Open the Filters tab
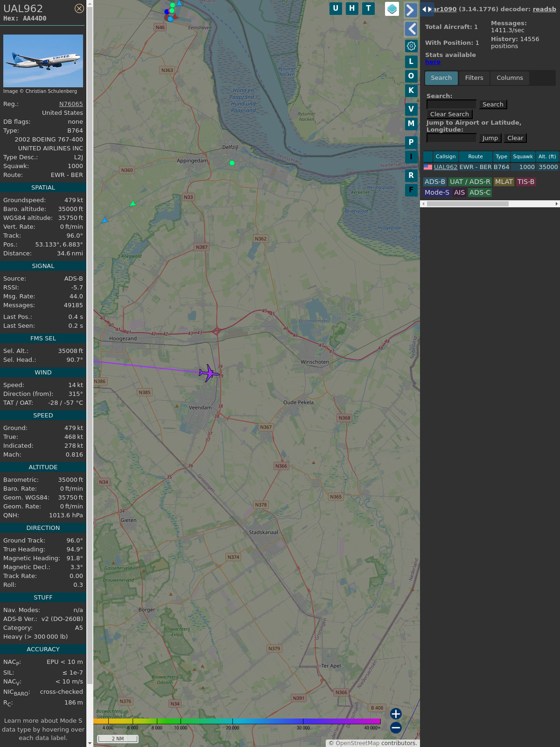Viewport: 560px width, 747px height. point(474,78)
